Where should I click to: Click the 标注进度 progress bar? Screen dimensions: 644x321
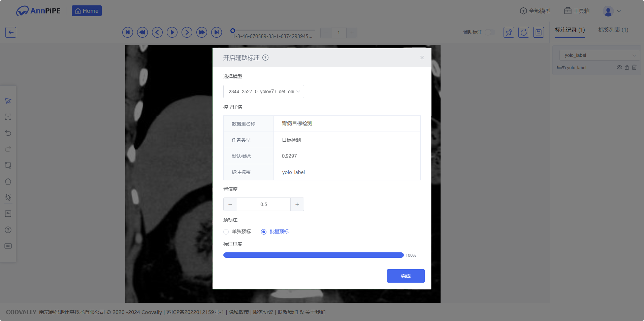314,255
